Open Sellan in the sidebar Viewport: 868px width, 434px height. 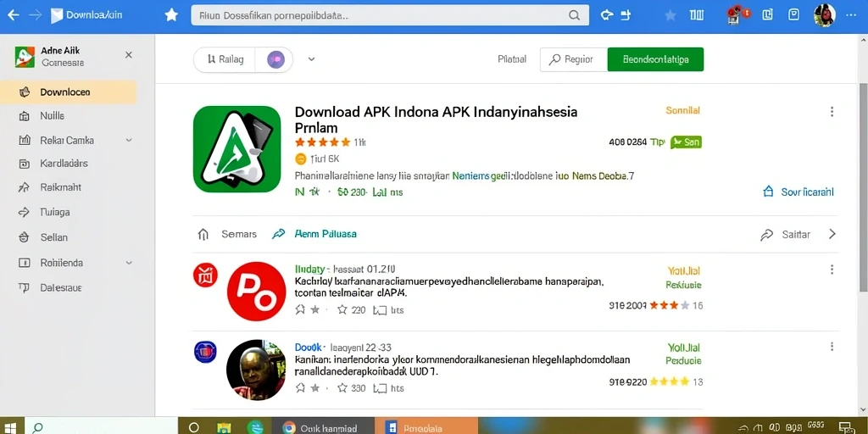tap(53, 237)
